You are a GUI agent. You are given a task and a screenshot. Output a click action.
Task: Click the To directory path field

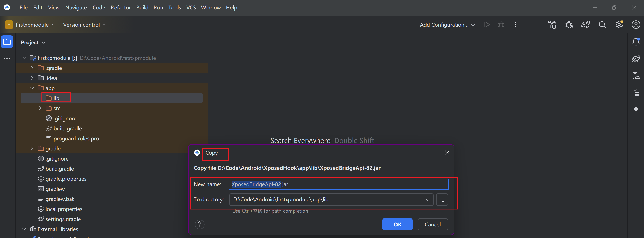pyautogui.click(x=326, y=200)
